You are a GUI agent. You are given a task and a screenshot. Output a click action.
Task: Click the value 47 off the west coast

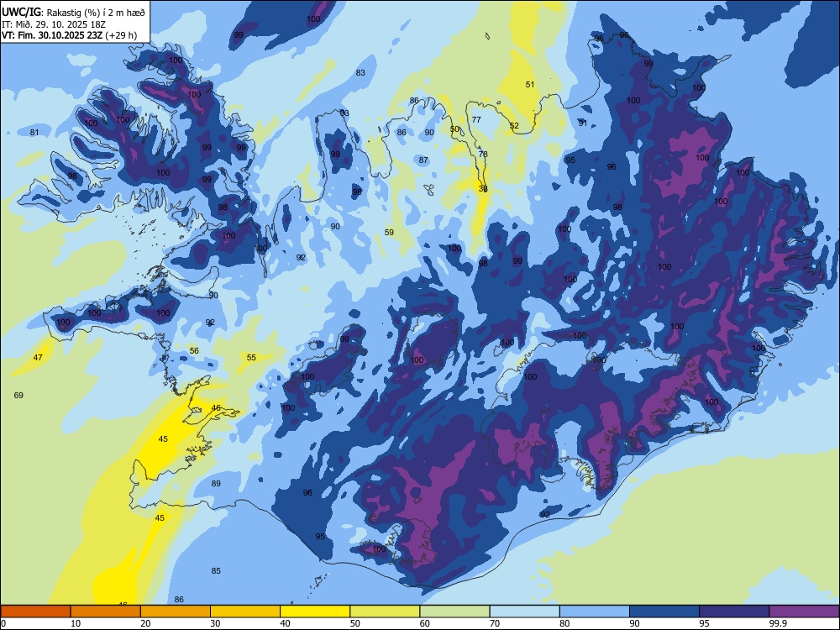pos(38,357)
